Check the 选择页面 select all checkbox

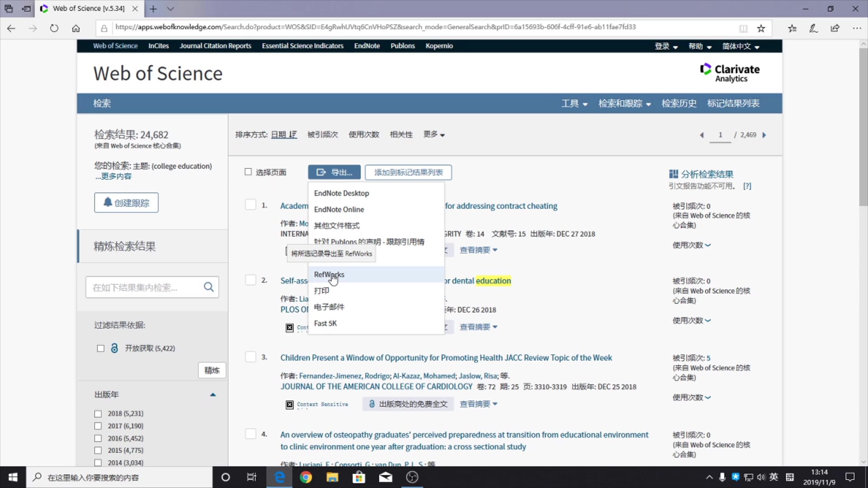pos(248,172)
